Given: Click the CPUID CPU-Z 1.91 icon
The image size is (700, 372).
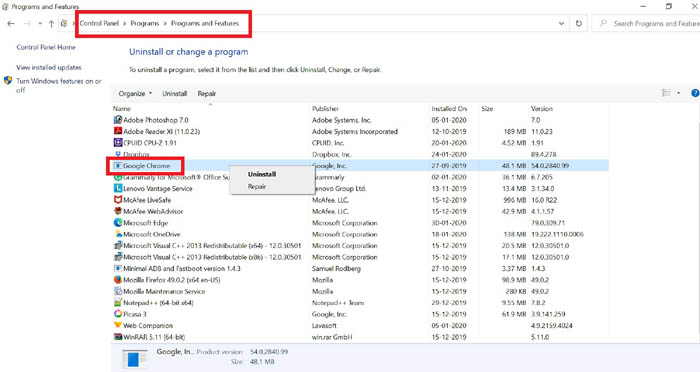Looking at the screenshot, I should tap(118, 142).
